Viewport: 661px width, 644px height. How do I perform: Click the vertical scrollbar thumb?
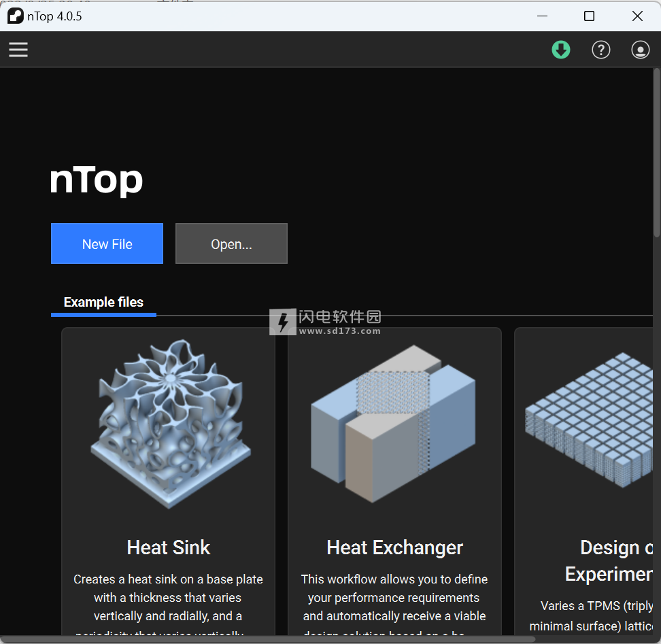(x=657, y=152)
